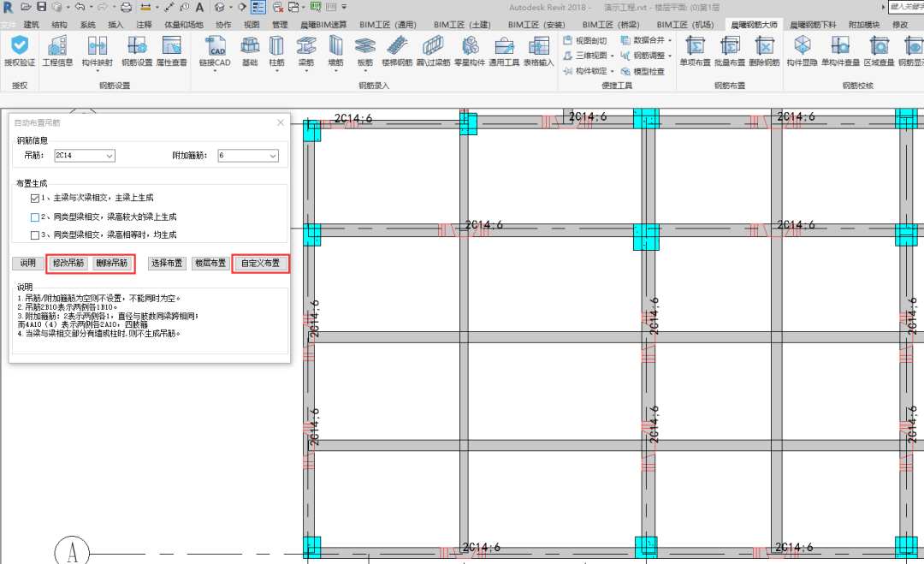924x564 pixels.
Task: Open the 视图 ribbon tab
Action: click(252, 25)
